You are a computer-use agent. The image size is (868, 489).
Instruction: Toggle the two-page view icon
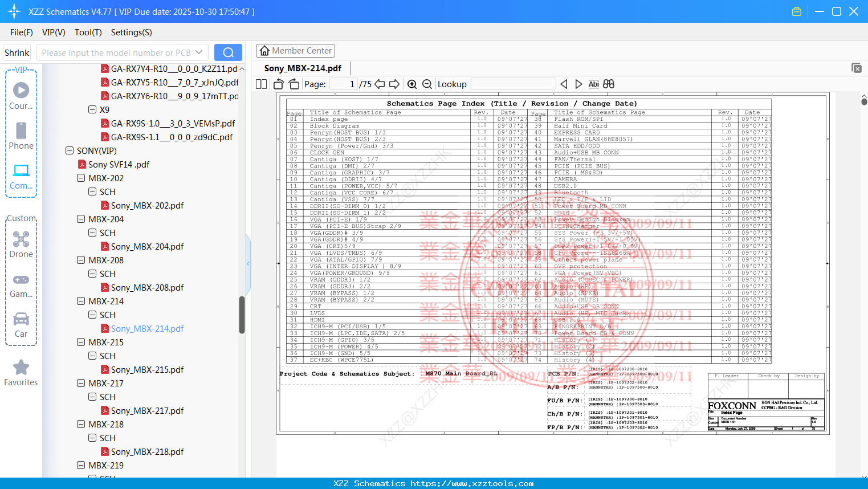pos(262,84)
